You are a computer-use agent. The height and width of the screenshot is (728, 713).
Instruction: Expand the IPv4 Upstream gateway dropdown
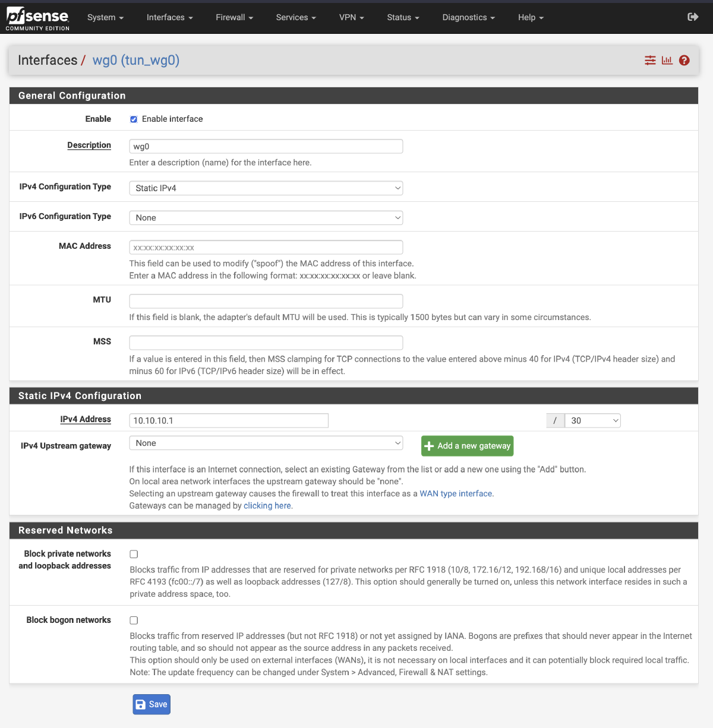click(266, 442)
